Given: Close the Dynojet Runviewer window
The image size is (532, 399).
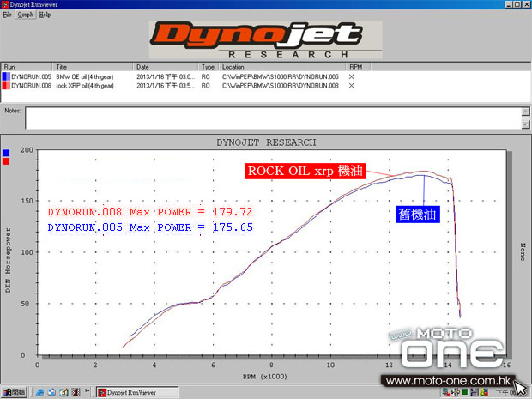Looking at the screenshot, I should (x=526, y=4).
